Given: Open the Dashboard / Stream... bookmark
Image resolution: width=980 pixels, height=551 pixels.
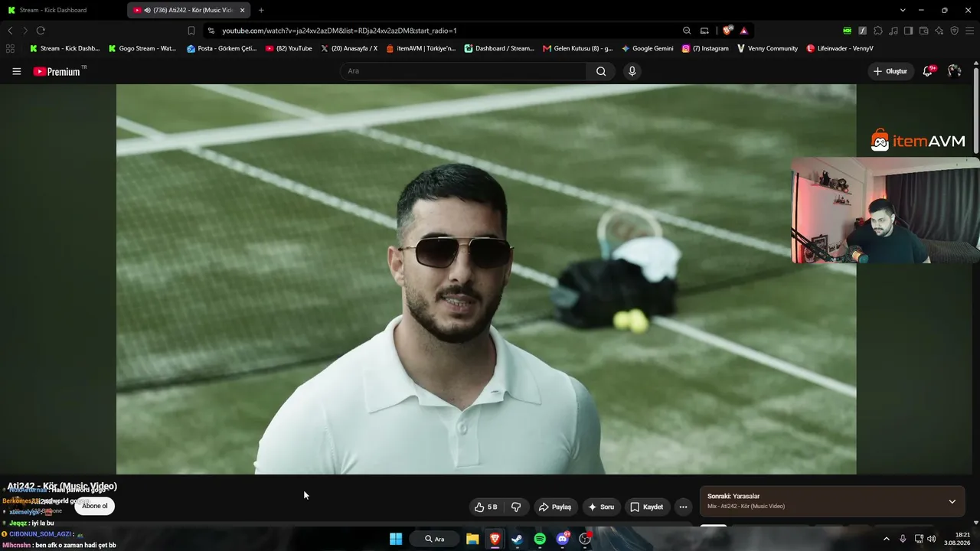Looking at the screenshot, I should pos(499,48).
